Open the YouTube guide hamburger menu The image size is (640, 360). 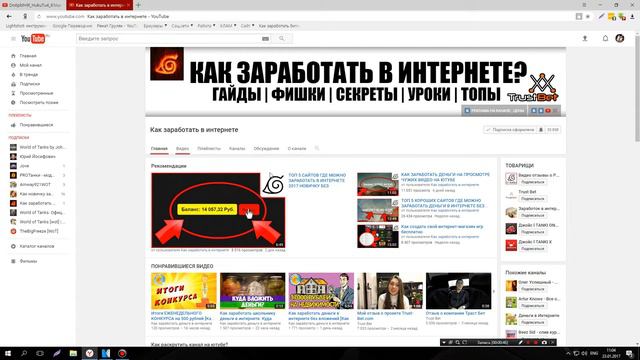tap(13, 39)
